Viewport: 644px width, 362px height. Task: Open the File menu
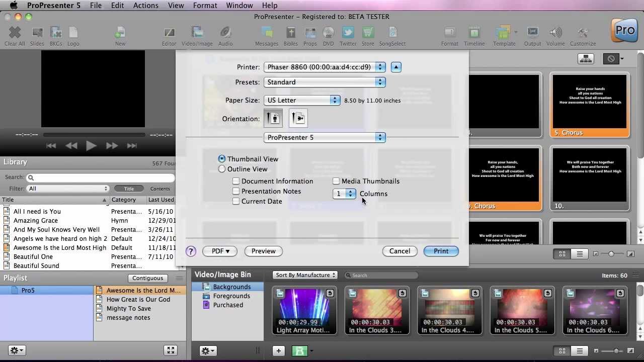point(96,6)
